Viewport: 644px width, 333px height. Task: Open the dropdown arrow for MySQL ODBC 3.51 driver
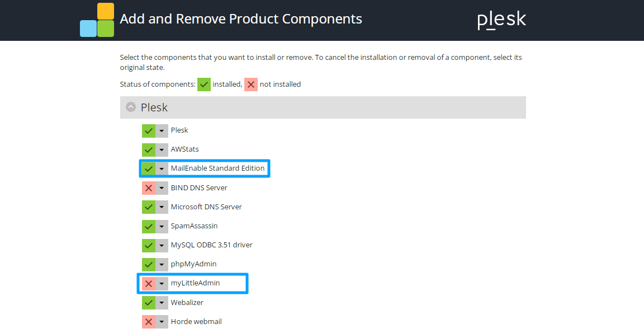point(162,245)
